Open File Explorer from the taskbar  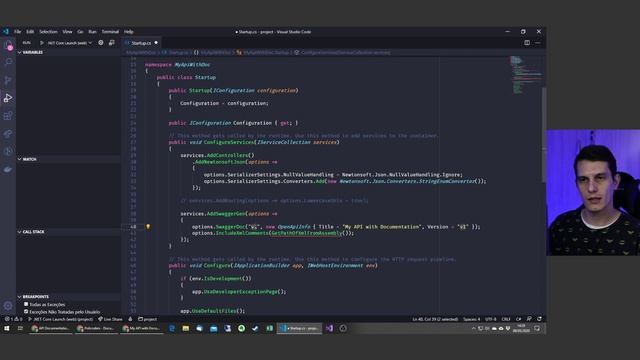[186, 328]
